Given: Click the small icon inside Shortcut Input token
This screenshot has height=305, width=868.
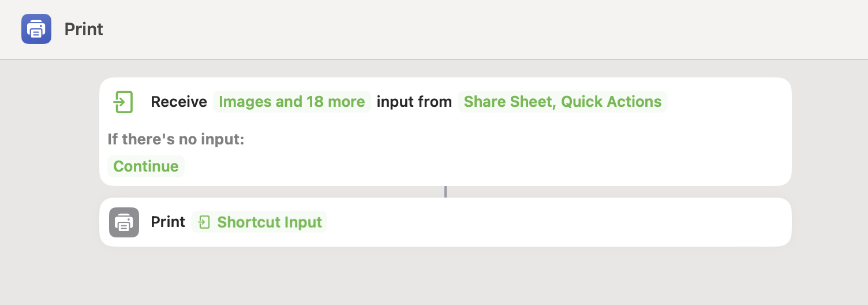Looking at the screenshot, I should click(204, 222).
